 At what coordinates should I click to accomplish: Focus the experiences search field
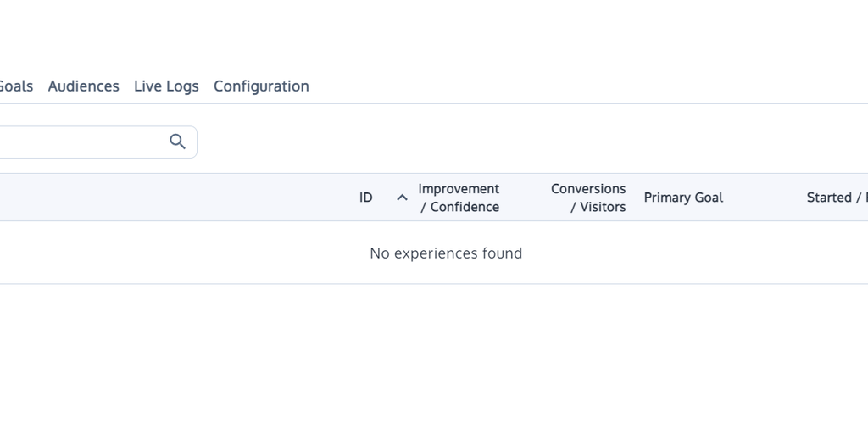[76, 142]
